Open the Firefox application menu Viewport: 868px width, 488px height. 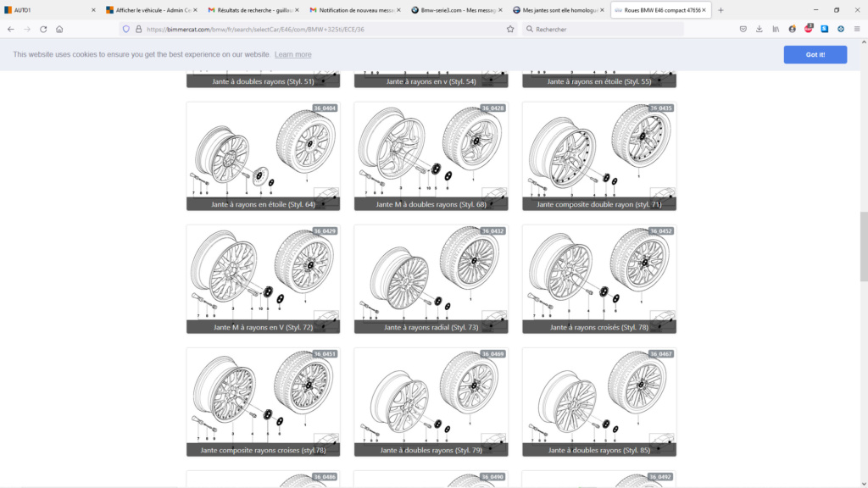(x=857, y=30)
